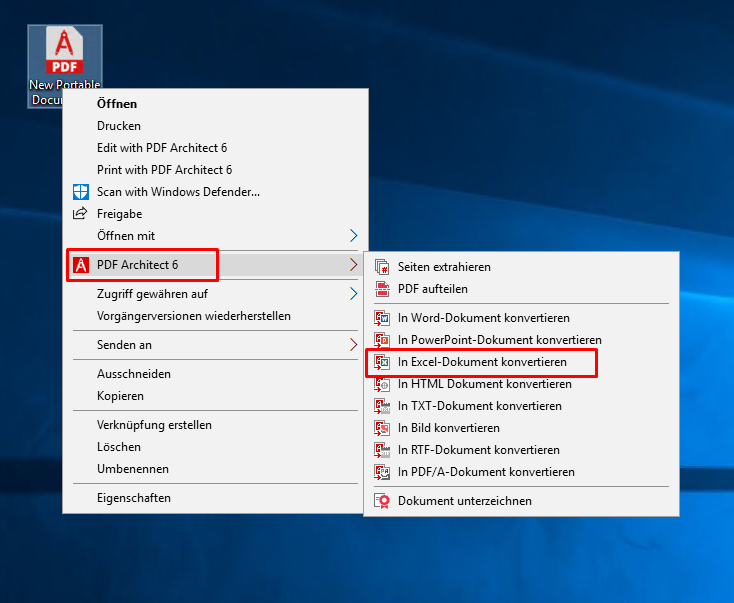This screenshot has width=734, height=603.
Task: Select PDF aufteilen in the submenu
Action: 521,289
